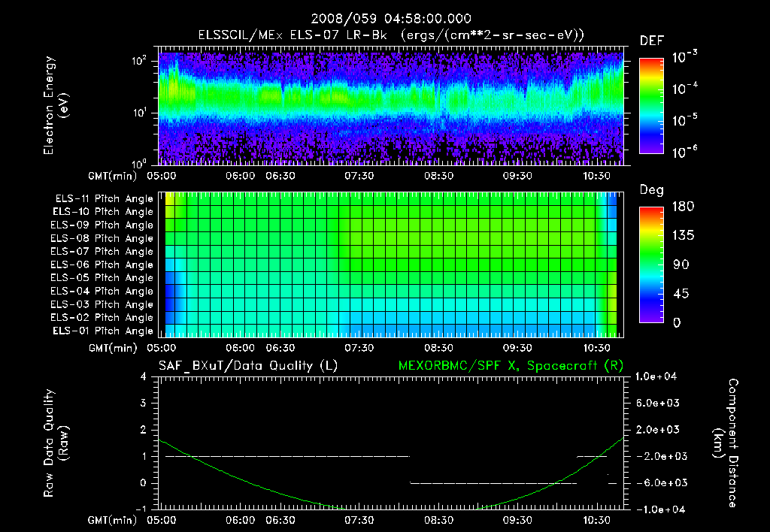Click GMT(min) label under the bottom plot
The height and width of the screenshot is (532, 770).
[x=113, y=521]
